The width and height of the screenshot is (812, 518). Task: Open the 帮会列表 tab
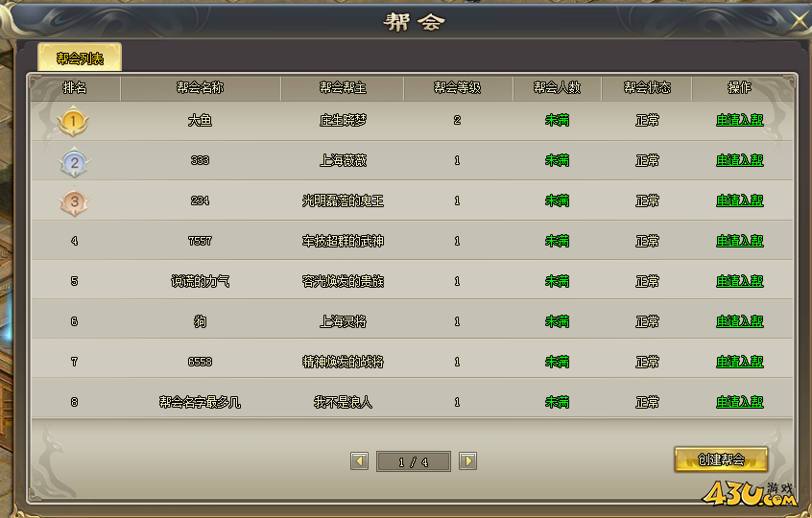pos(80,58)
